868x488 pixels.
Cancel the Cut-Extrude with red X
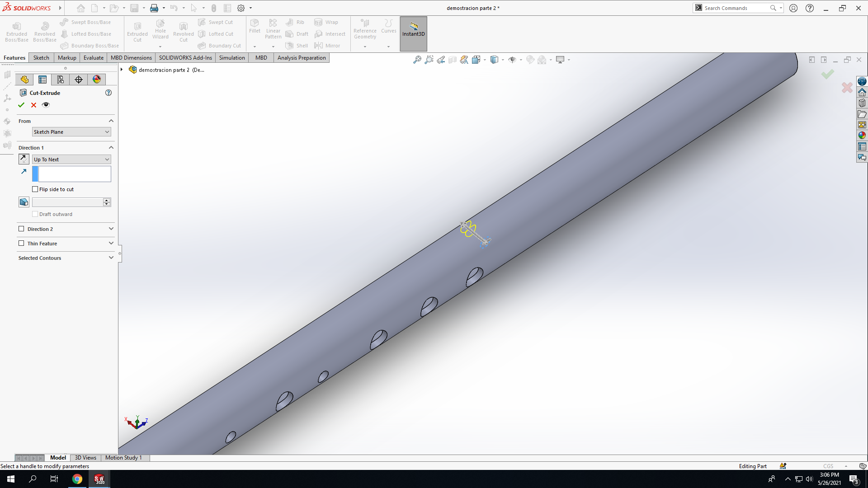(33, 105)
